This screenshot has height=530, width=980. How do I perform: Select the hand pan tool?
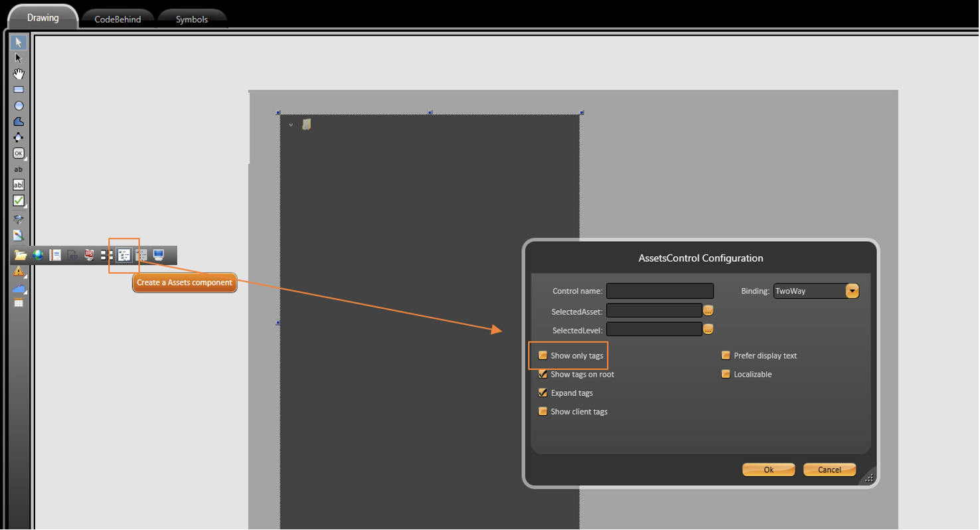(x=19, y=74)
